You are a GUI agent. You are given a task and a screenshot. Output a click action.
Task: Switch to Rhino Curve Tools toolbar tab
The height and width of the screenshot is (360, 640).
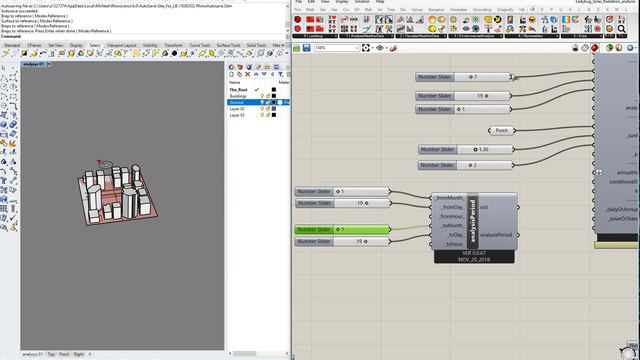[200, 45]
